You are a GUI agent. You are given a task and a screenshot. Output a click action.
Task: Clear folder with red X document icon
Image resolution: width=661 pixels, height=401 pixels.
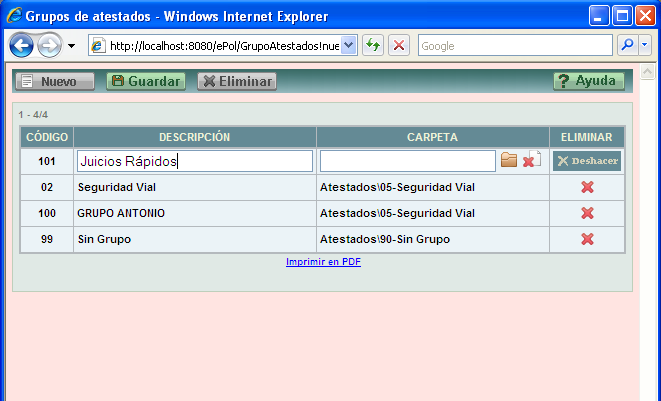pyautogui.click(x=532, y=159)
